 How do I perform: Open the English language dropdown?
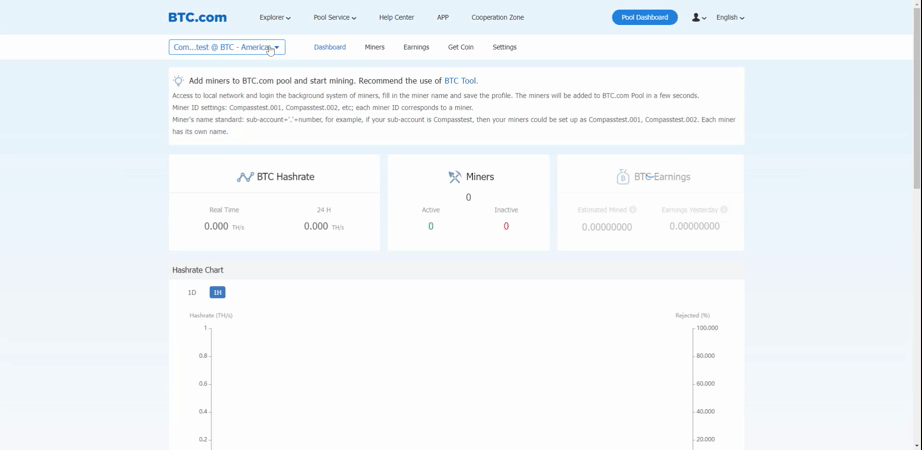[730, 18]
